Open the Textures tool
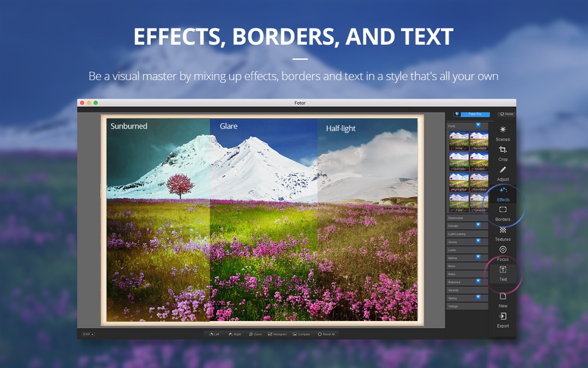 point(503,234)
